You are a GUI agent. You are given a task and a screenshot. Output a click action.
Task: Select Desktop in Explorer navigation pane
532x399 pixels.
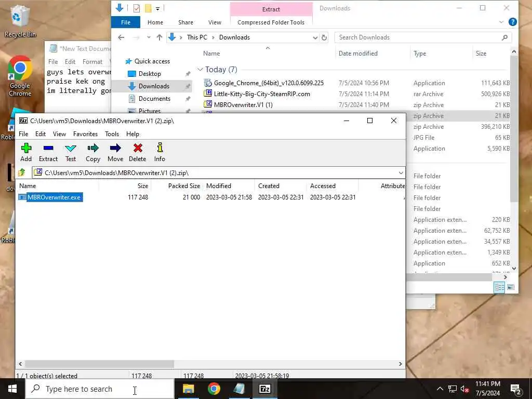[x=150, y=74]
